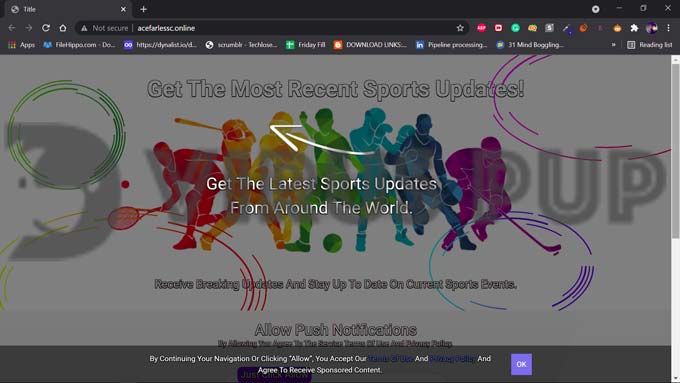The image size is (680, 383).
Task: Click the scrollbar down arrow
Action: 676,380
